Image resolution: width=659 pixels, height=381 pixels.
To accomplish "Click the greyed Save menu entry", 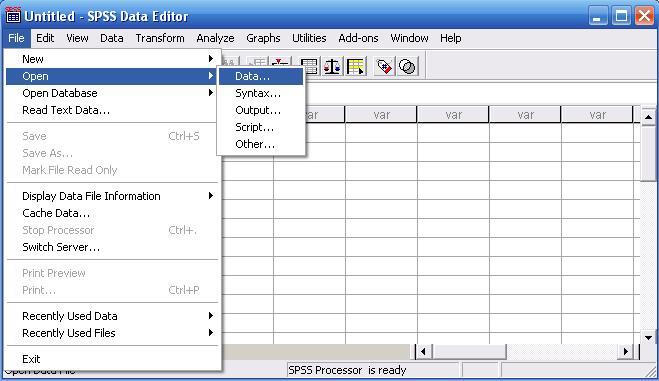I will tap(112, 136).
